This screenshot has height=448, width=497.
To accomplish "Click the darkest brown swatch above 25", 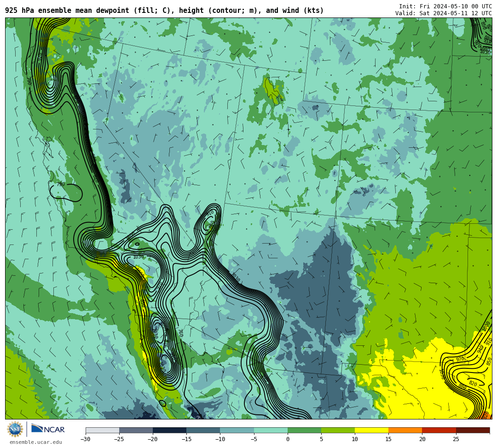I will coord(473,430).
